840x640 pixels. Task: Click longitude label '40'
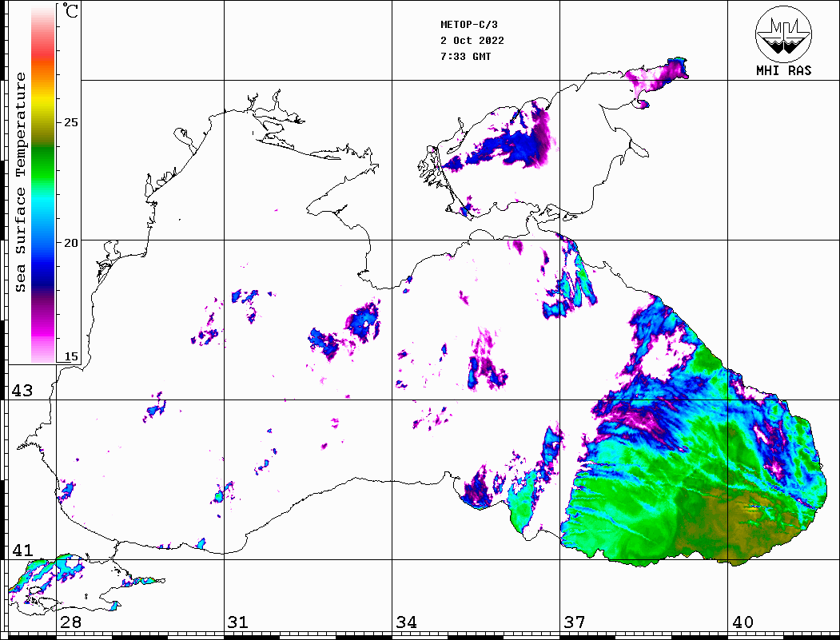[x=742, y=622]
